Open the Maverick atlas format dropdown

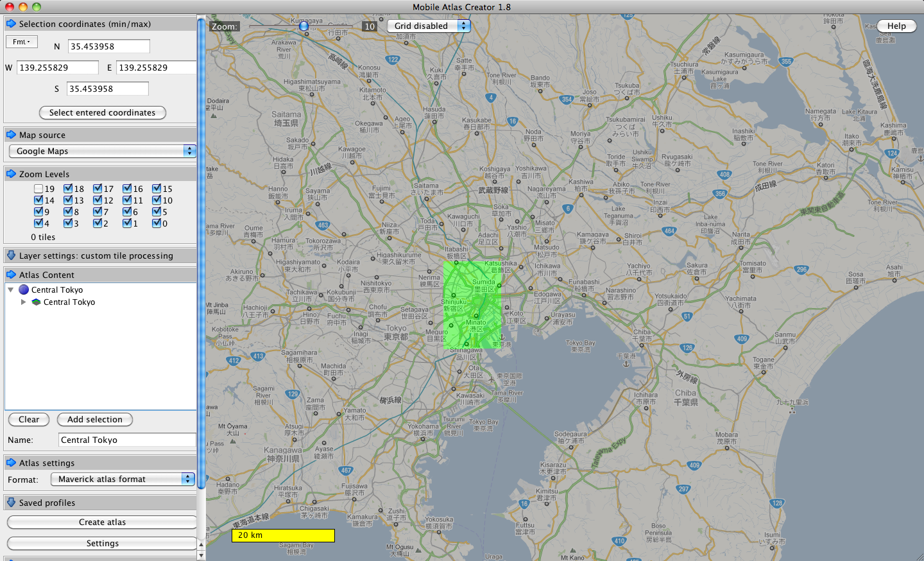point(123,479)
